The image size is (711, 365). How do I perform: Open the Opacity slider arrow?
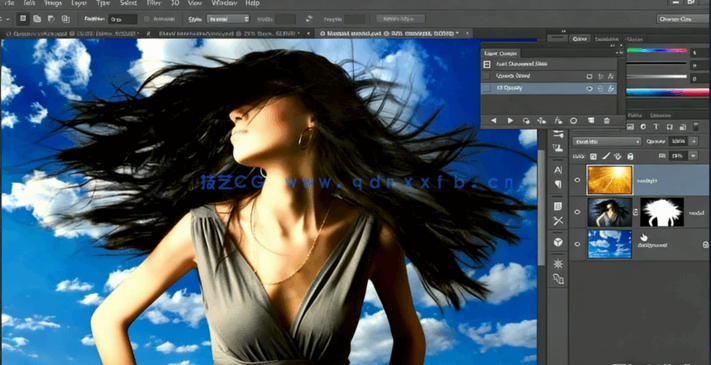(693, 141)
